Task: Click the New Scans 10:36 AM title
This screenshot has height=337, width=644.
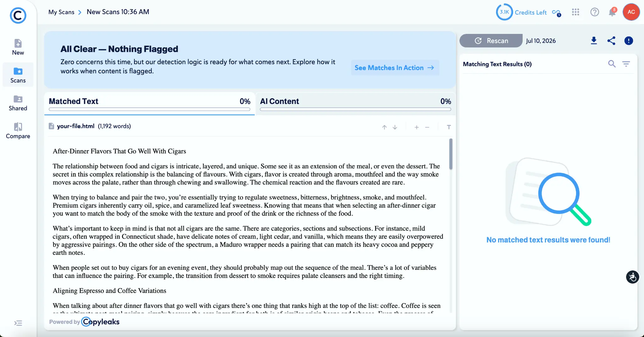Action: click(x=118, y=12)
